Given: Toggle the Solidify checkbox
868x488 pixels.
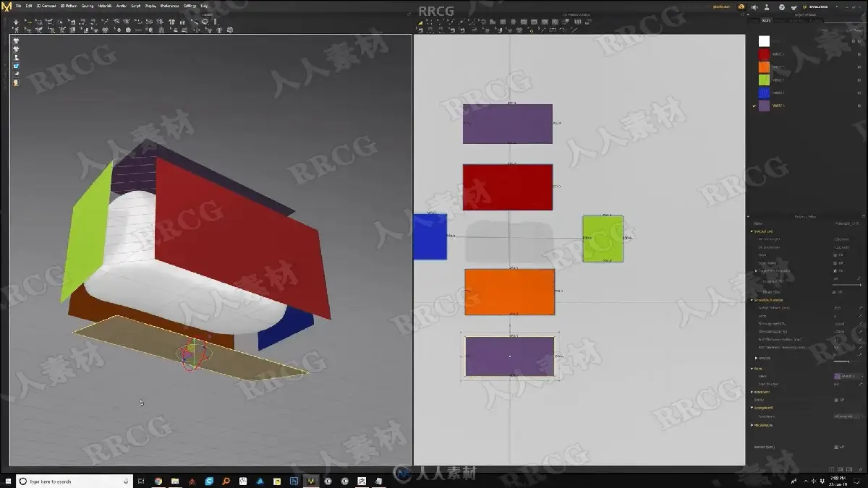Looking at the screenshot, I should pos(836,400).
